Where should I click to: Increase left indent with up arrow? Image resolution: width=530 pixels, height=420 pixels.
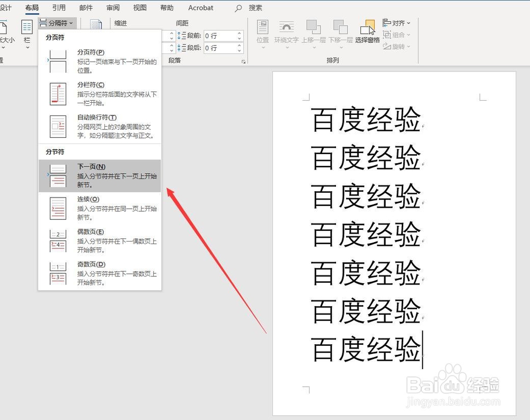pos(171,33)
